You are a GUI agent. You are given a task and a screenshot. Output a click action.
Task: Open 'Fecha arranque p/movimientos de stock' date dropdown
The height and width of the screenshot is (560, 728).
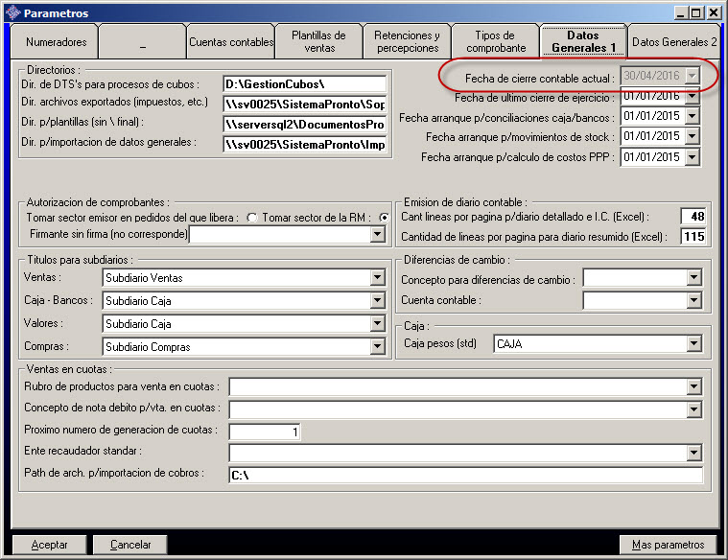[693, 136]
